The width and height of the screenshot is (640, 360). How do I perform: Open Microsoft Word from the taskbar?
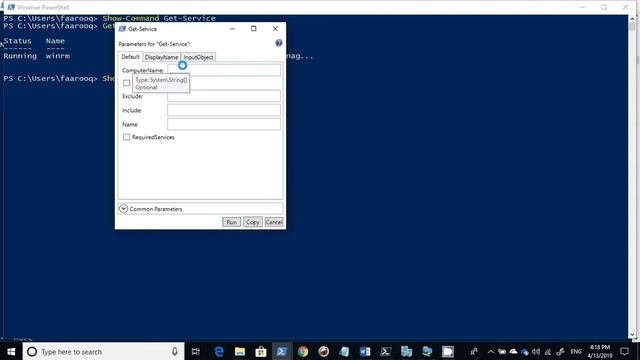[365, 351]
